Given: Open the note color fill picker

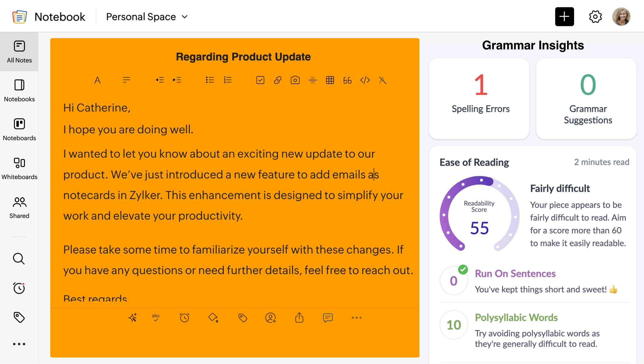Looking at the screenshot, I should pyautogui.click(x=213, y=318).
